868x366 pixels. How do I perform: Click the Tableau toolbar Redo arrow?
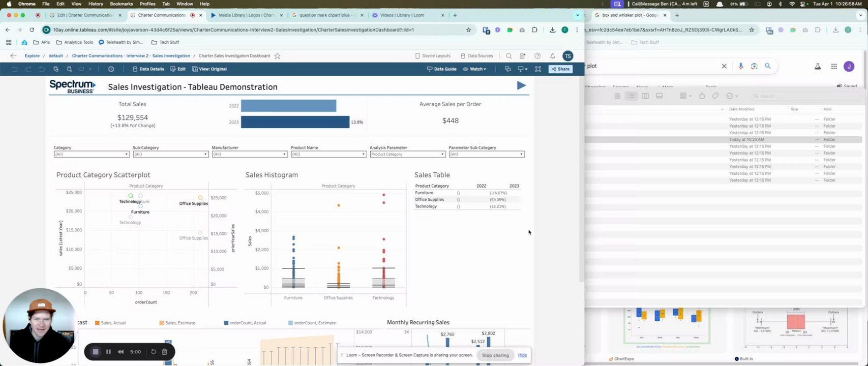click(x=28, y=69)
